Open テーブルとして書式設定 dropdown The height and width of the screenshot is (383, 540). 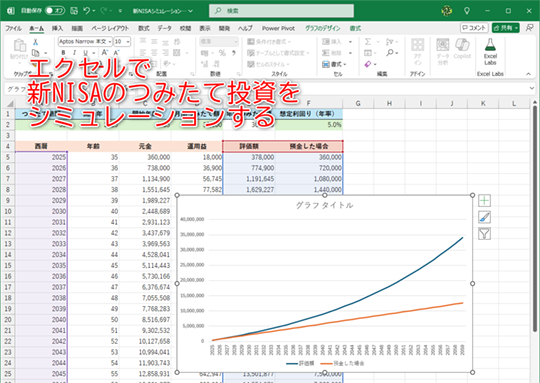[x=278, y=53]
